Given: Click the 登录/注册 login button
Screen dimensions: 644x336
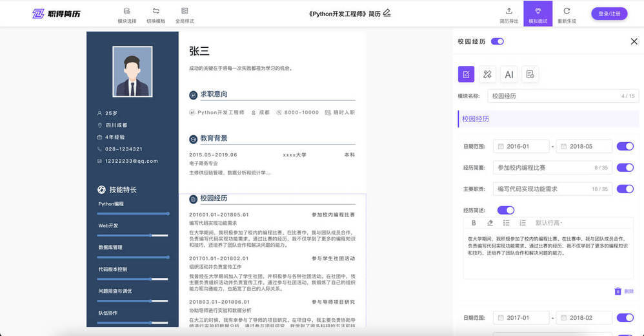Looking at the screenshot, I should pos(609,14).
